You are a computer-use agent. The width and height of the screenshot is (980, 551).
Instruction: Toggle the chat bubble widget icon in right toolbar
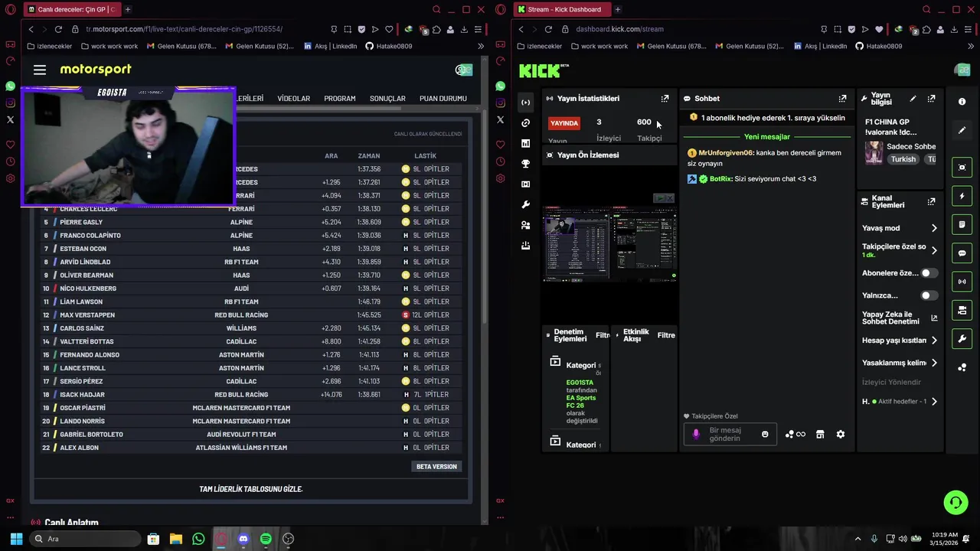coord(962,253)
